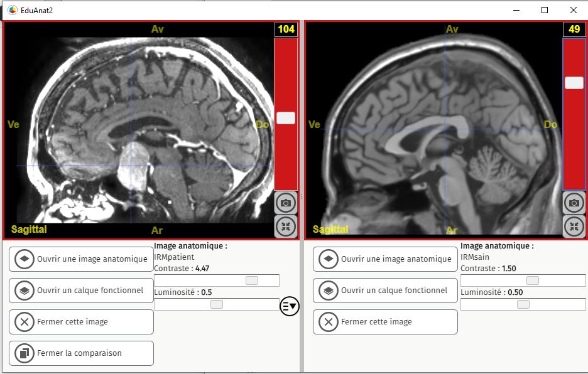Click 'Fermer cette image' in left panel

pyautogui.click(x=81, y=322)
